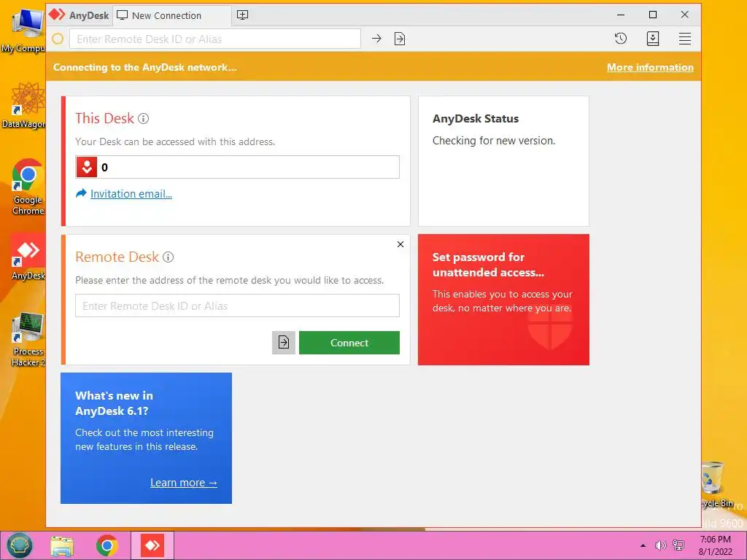Screen dimensions: 747x560
Task: Maximize the AnyDesk window
Action: coord(653,15)
